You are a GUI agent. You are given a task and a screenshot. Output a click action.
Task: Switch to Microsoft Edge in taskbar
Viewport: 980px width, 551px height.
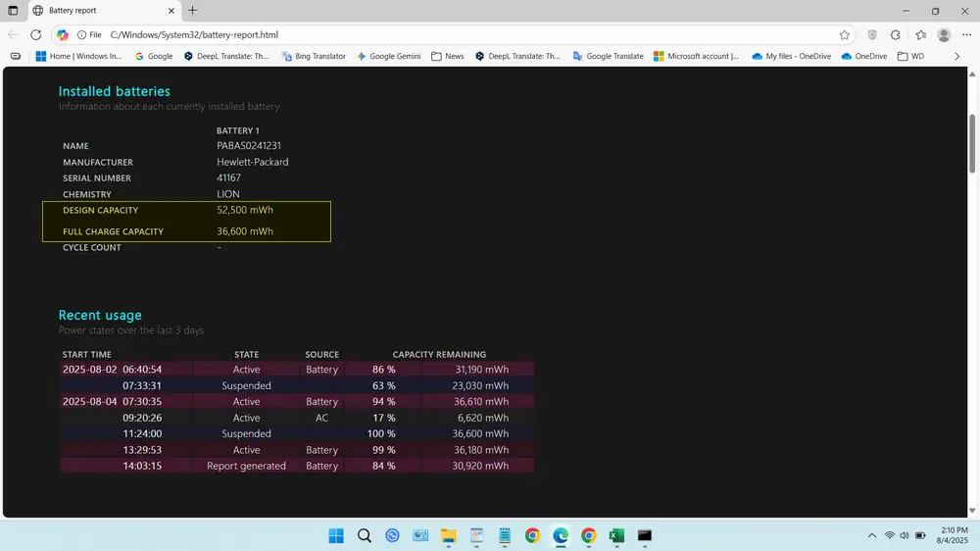pos(561,536)
